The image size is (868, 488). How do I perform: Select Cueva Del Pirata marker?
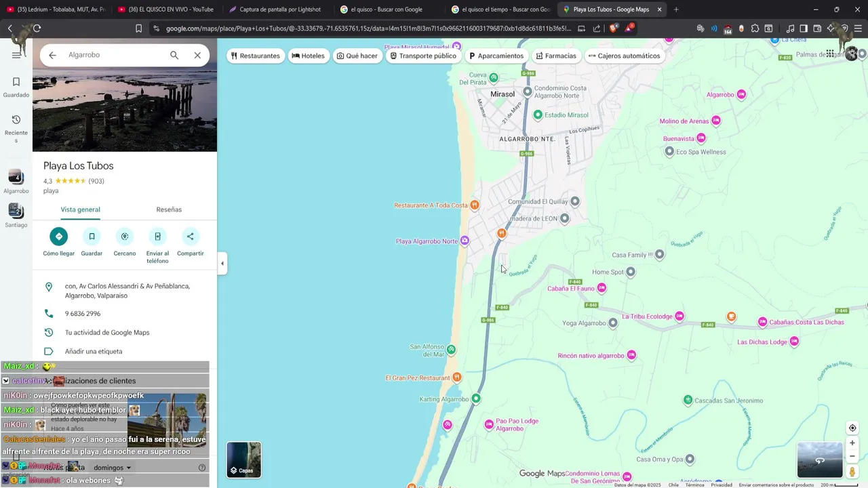click(494, 77)
